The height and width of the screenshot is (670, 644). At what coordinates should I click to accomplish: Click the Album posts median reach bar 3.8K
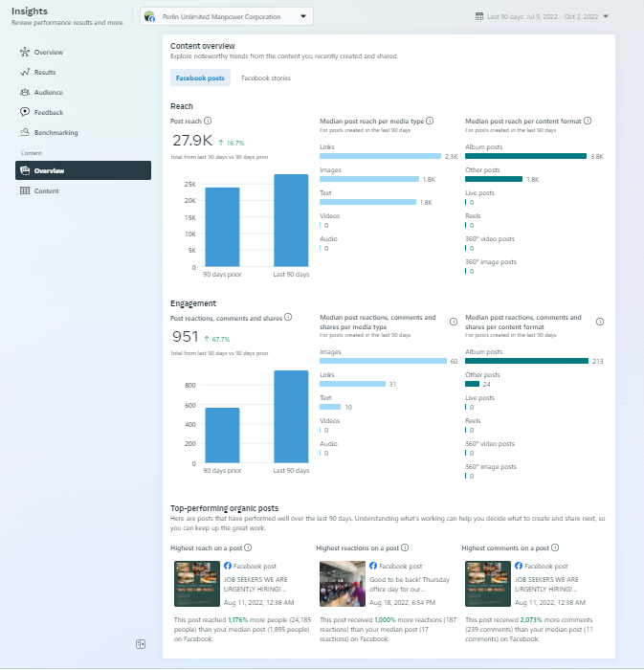click(525, 156)
